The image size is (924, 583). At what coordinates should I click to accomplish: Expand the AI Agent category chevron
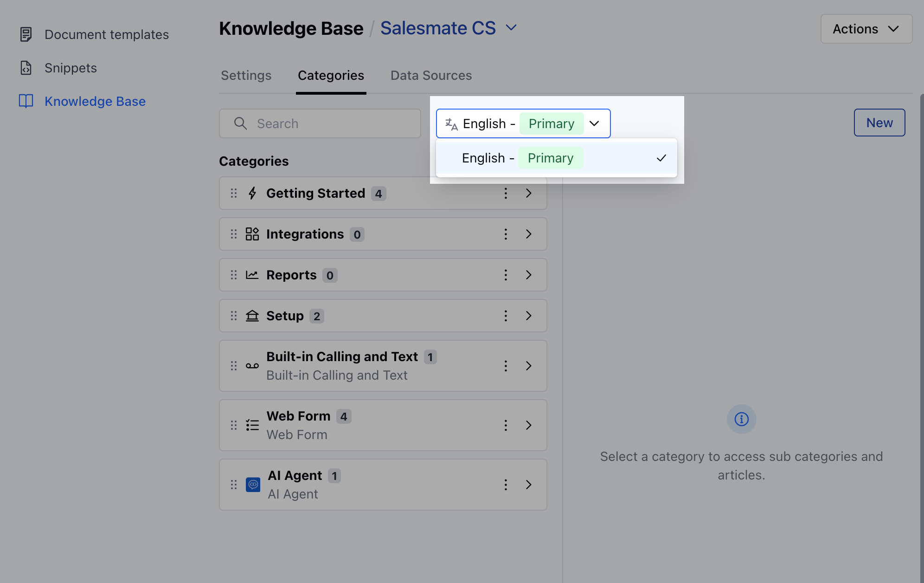tap(528, 485)
